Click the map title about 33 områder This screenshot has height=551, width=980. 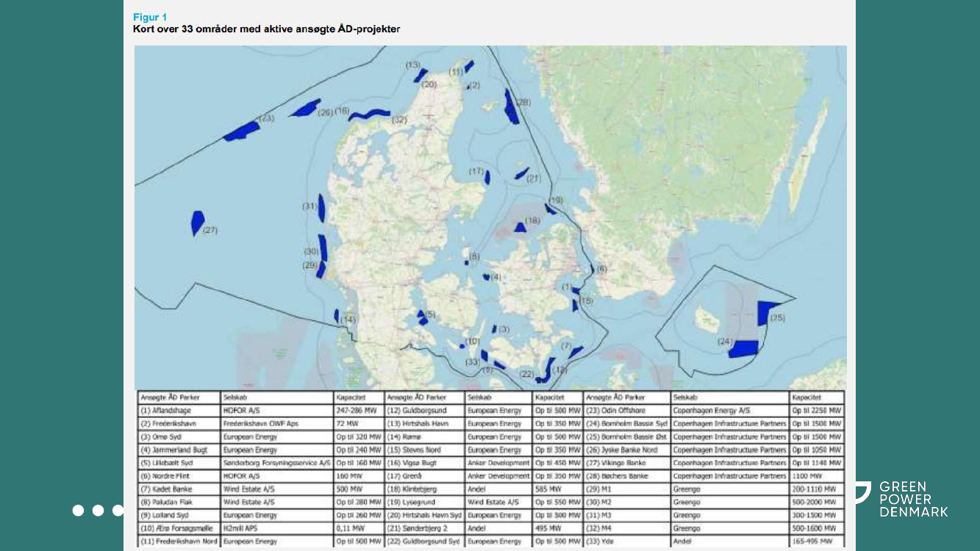266,29
